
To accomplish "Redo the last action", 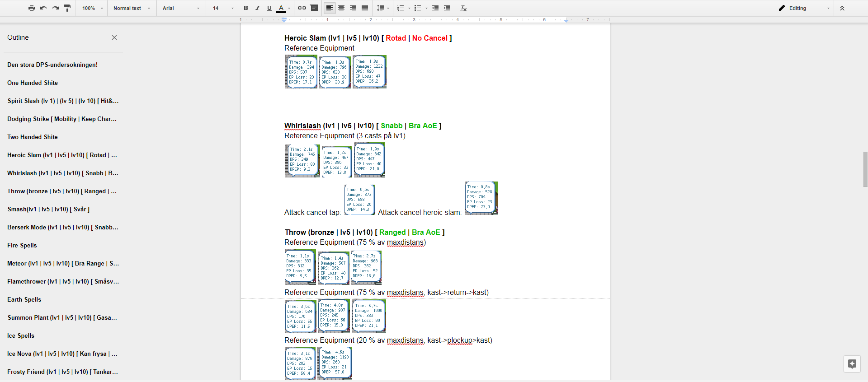I will (x=55, y=8).
